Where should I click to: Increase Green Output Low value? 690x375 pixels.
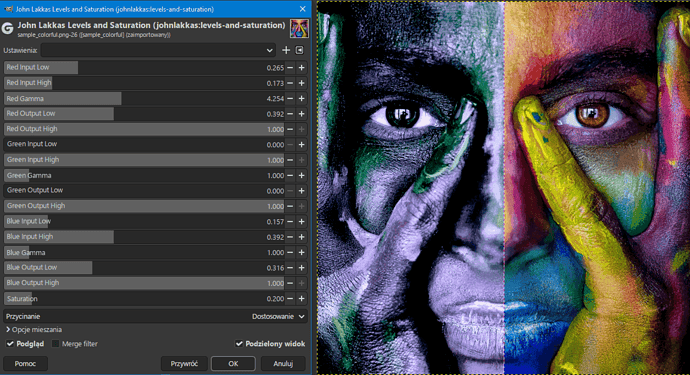(x=301, y=191)
